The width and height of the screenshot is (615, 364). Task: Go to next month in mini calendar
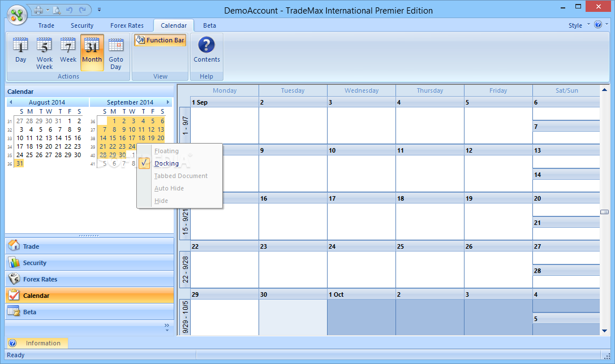tap(168, 102)
